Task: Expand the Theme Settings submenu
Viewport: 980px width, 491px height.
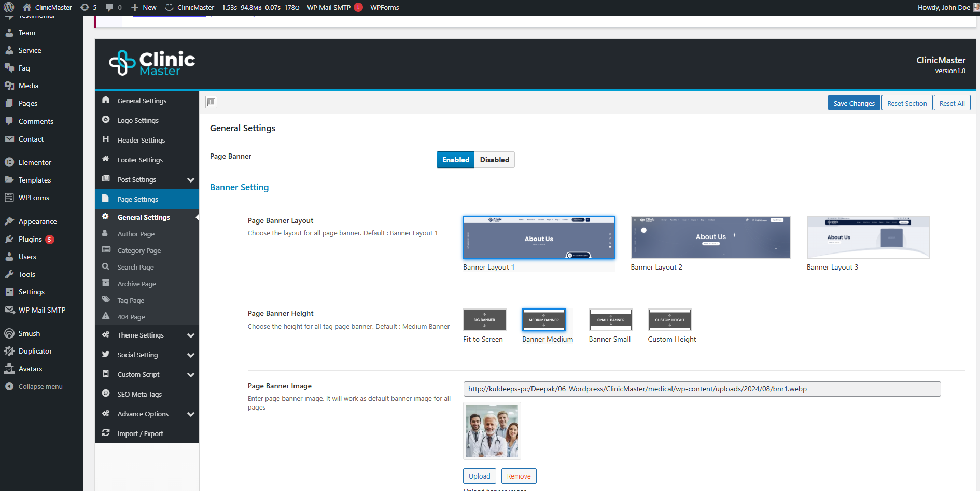Action: coord(190,335)
